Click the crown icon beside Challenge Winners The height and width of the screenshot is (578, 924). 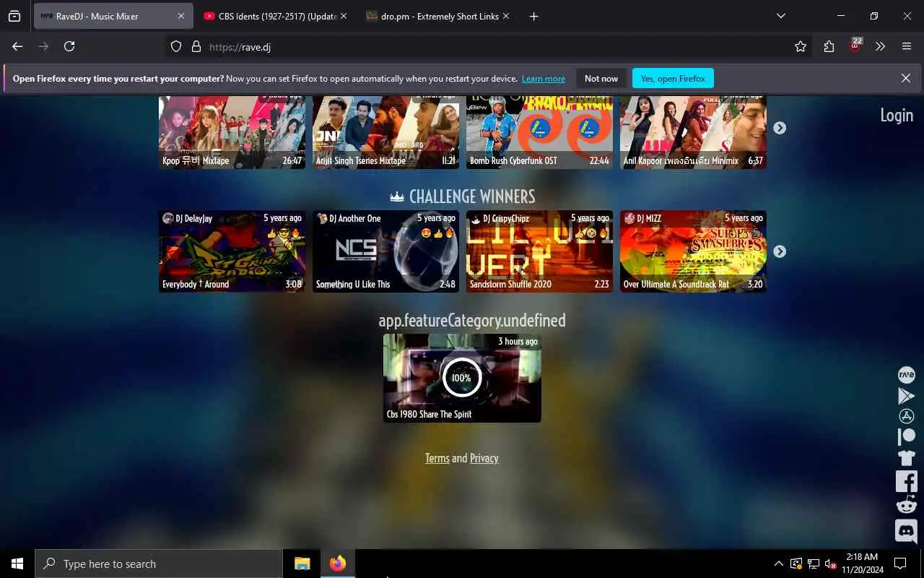click(396, 197)
